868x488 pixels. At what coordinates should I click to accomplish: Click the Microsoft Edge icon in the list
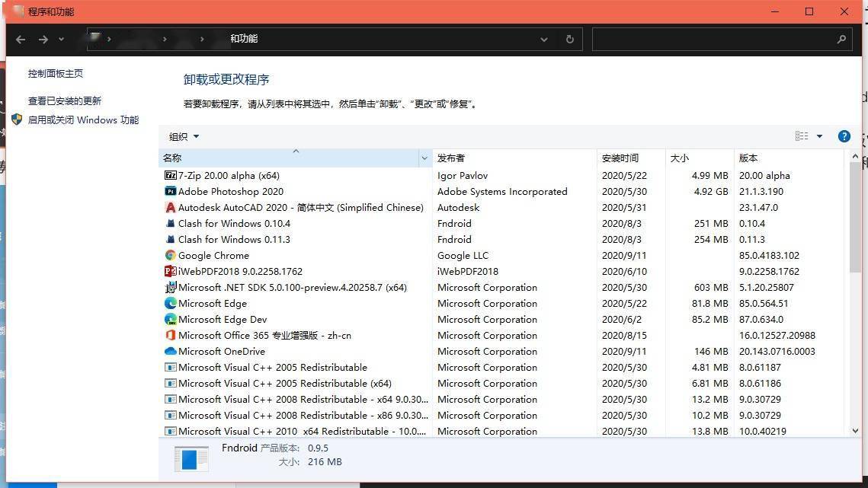click(171, 303)
